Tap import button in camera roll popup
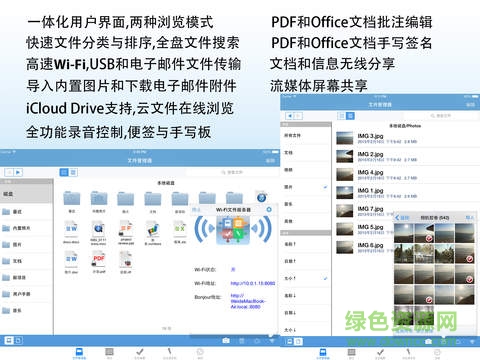 (470, 218)
